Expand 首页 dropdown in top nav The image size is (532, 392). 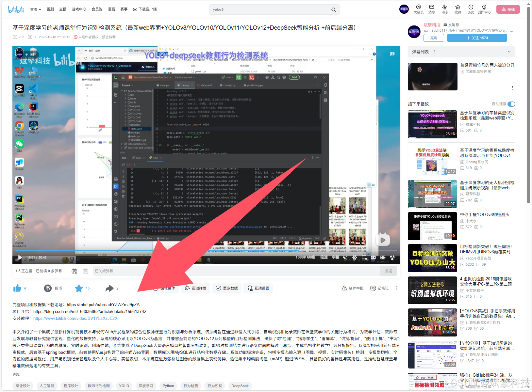(36, 9)
